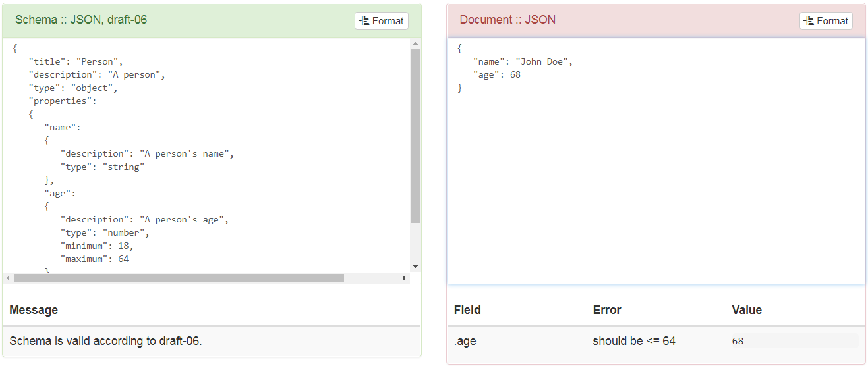Click the left arrow of schema horizontal scrollbar
This screenshot has height=366, width=868.
coord(8,278)
